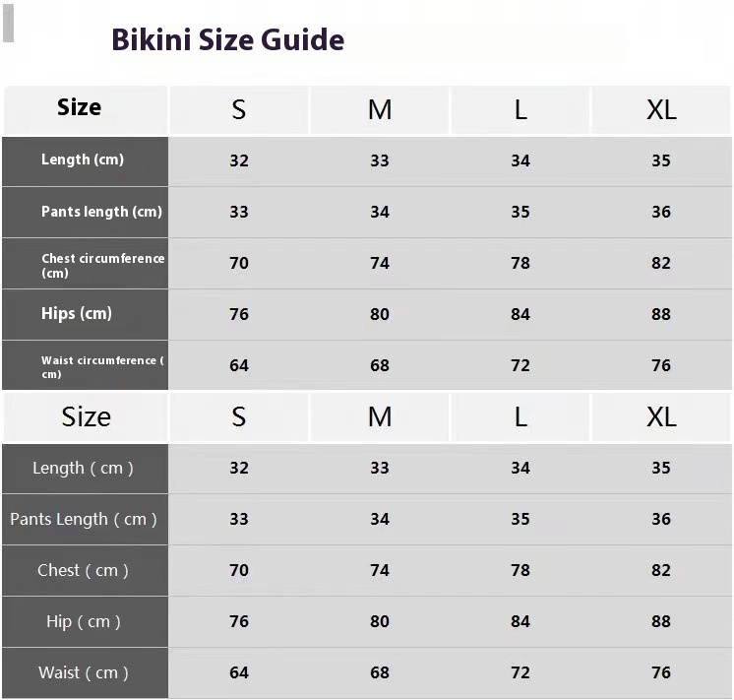Select the short Chest ( cm ) label
Viewport: 734px width, 700px height.
pyautogui.click(x=83, y=570)
